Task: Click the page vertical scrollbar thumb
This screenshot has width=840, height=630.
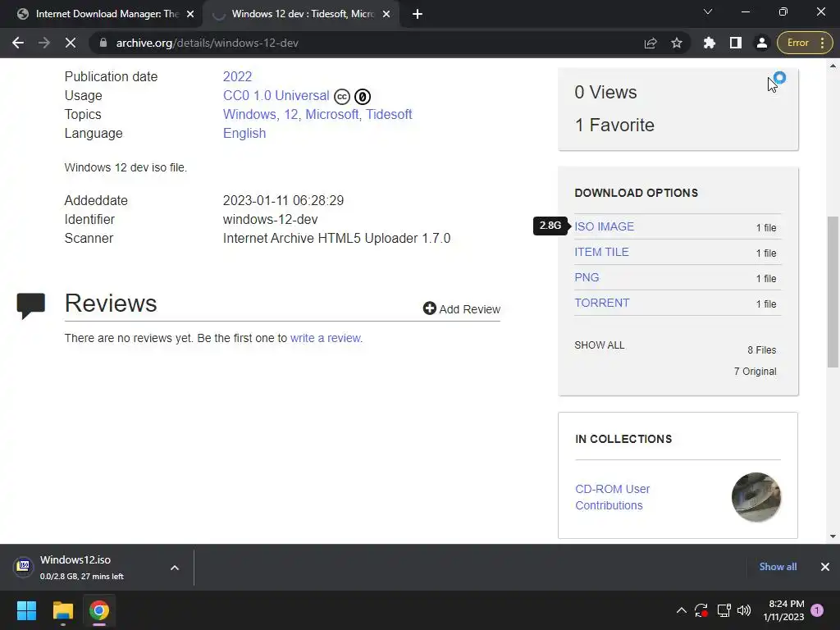Action: tap(833, 291)
